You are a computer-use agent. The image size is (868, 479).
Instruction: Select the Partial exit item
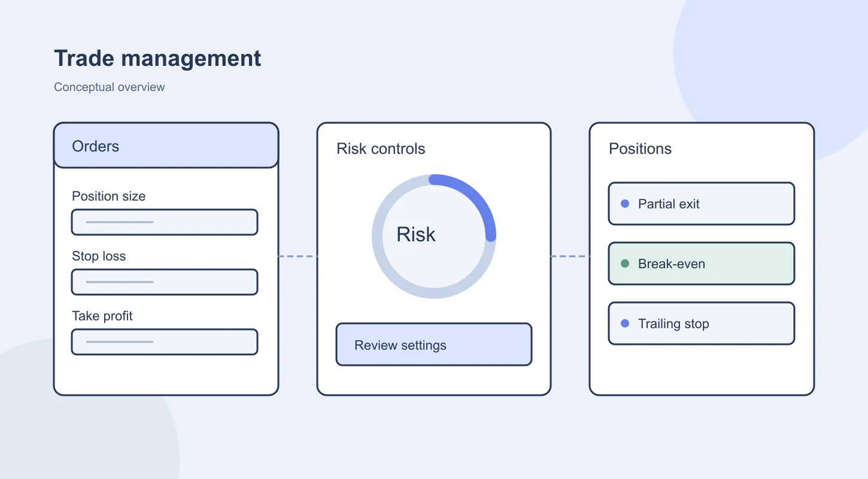point(702,204)
